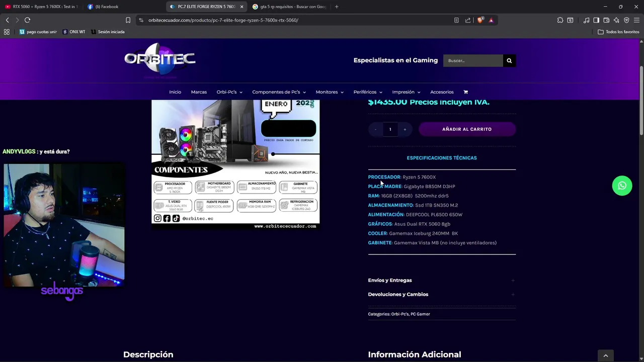Go back to the previous page

(7, 20)
